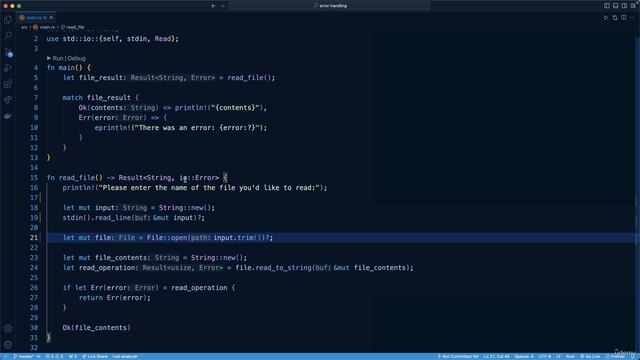Open the Source Control view

[x=8, y=52]
